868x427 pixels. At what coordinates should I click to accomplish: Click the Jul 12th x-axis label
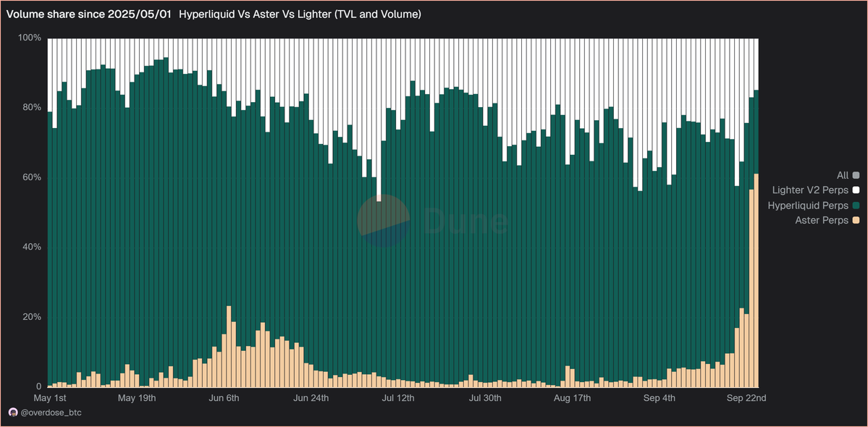398,398
